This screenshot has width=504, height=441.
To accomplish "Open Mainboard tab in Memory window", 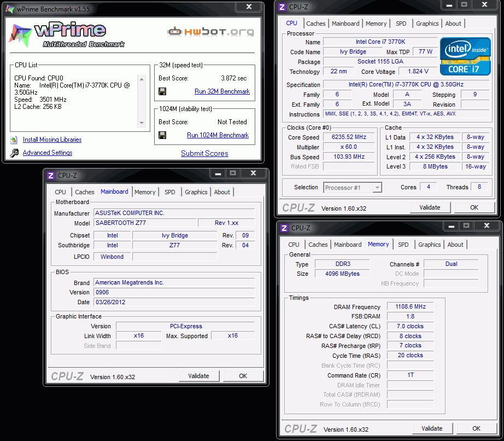I will click(x=348, y=245).
